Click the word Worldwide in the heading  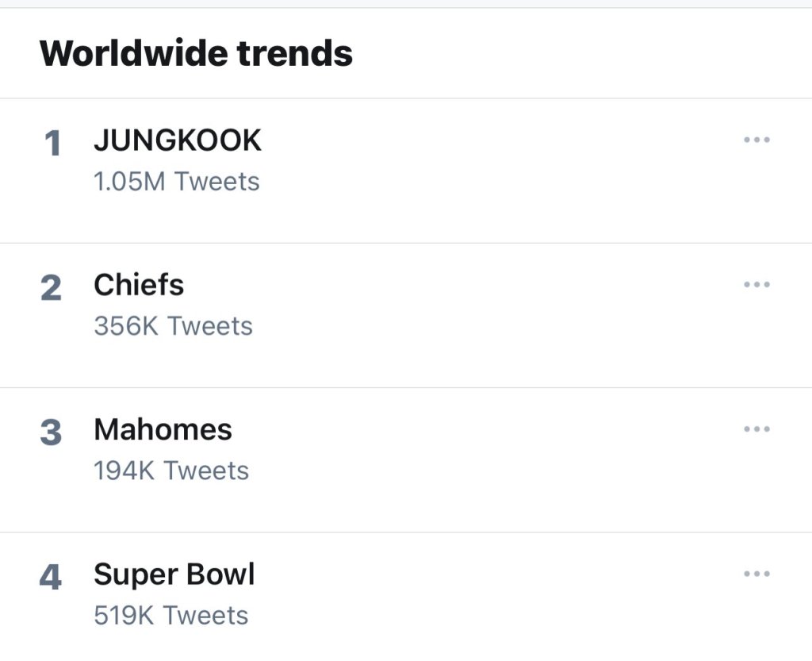pos(133,53)
